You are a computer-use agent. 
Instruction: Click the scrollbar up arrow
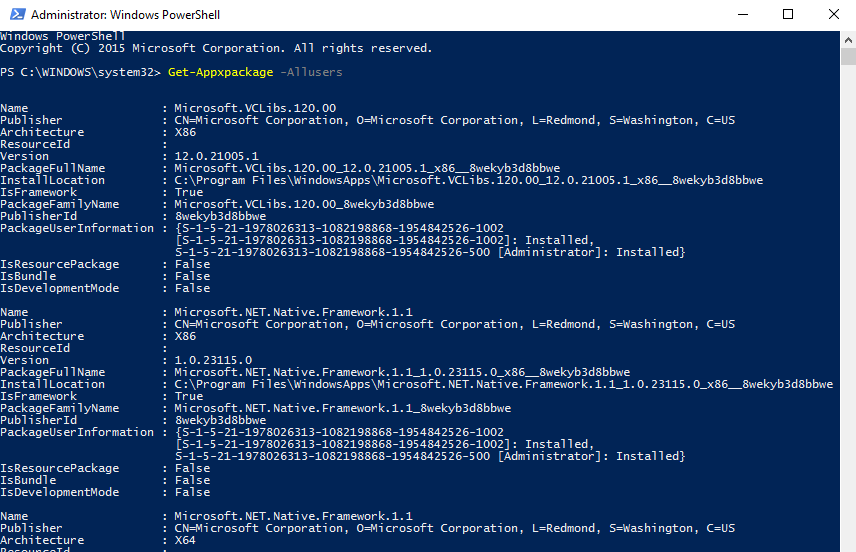(x=846, y=38)
